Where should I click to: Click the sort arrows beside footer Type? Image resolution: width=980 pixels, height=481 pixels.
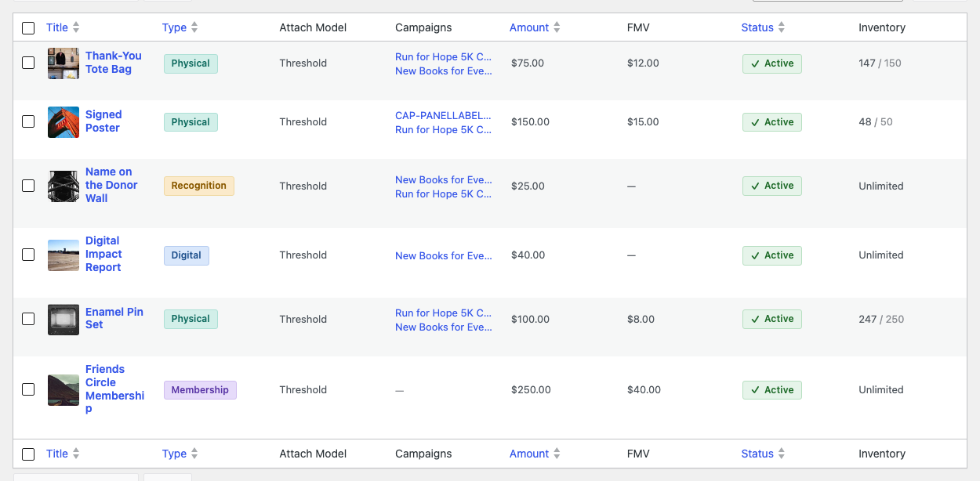pyautogui.click(x=194, y=454)
